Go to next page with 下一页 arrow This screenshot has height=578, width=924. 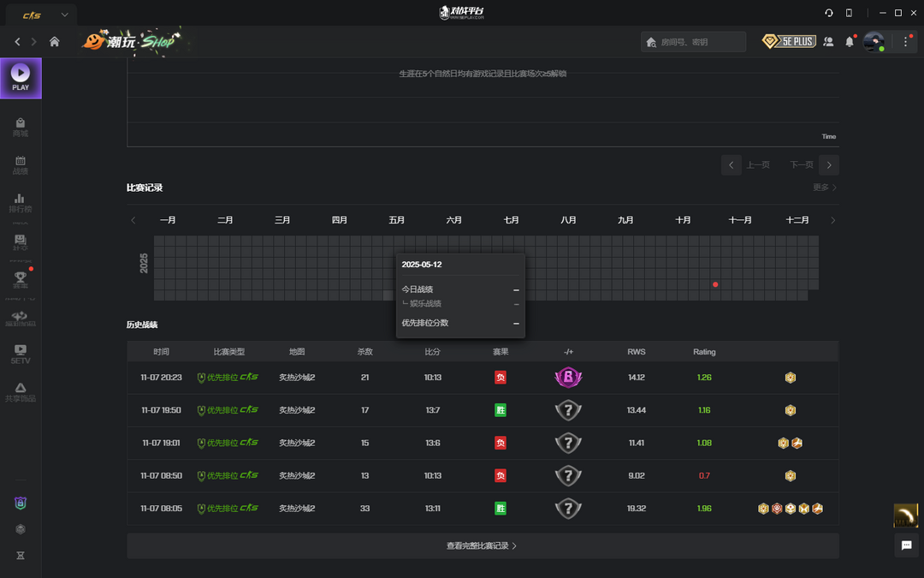pyautogui.click(x=828, y=164)
